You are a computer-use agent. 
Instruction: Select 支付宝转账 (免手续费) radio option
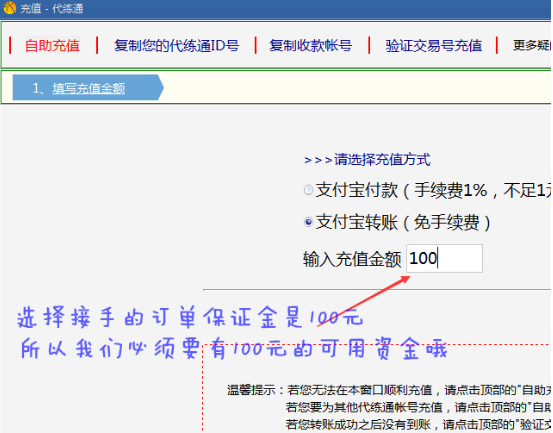308,222
